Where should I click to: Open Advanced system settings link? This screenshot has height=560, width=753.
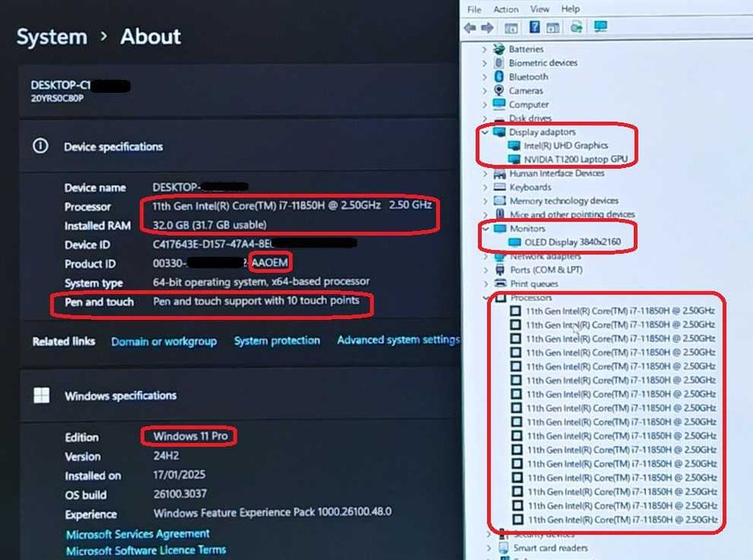(x=399, y=339)
